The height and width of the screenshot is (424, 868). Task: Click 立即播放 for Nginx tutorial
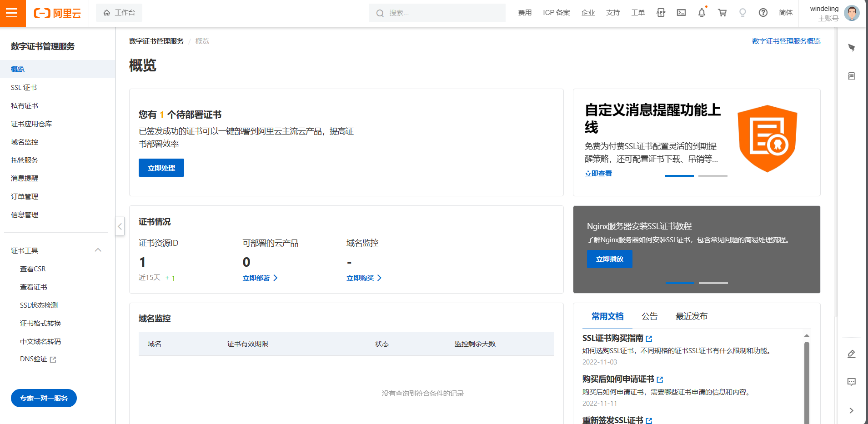pyautogui.click(x=610, y=259)
